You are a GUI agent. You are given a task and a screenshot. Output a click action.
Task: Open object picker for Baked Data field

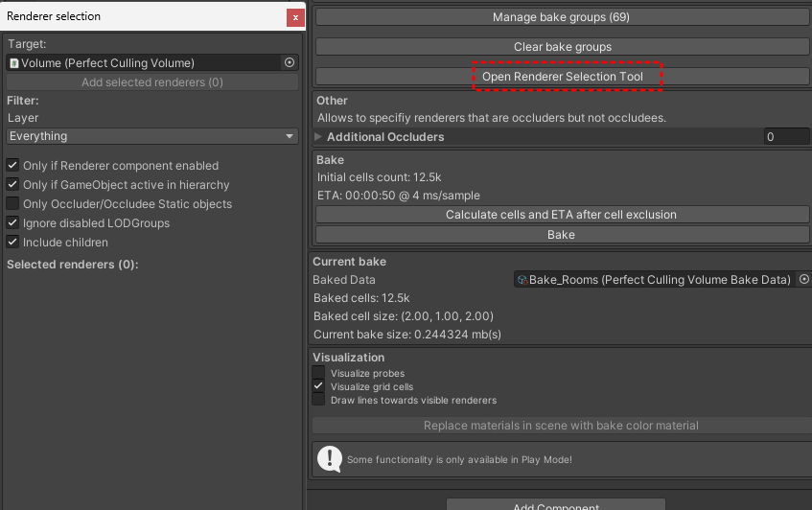pyautogui.click(x=803, y=279)
